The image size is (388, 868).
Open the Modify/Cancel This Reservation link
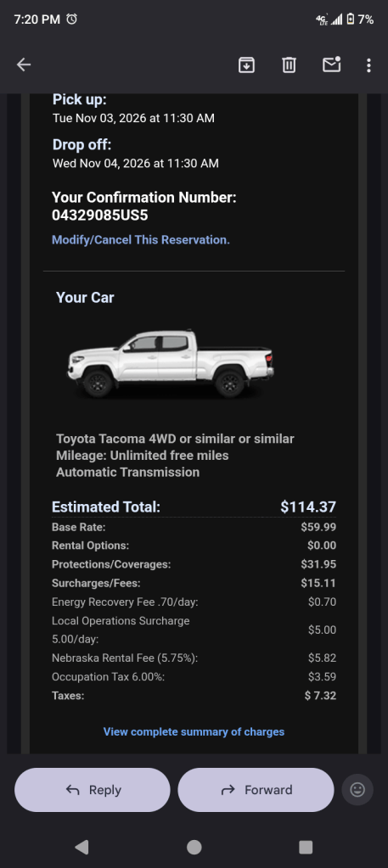tap(141, 240)
